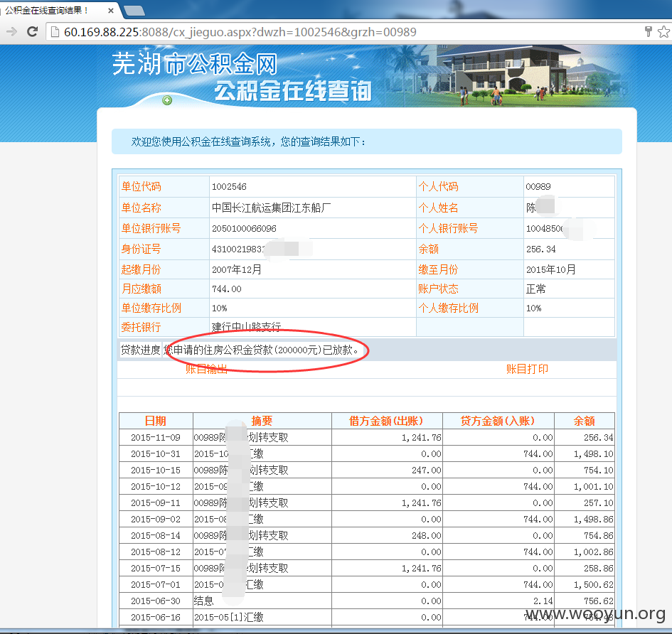672x634 pixels.
Task: Click the 贷方金额(入账) column header
Action: [x=498, y=421]
